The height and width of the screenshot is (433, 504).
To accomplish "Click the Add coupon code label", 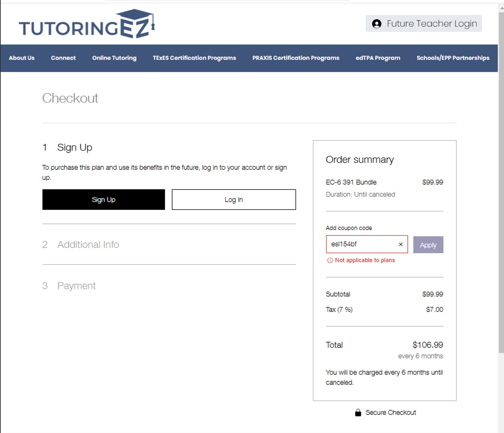I will [349, 228].
